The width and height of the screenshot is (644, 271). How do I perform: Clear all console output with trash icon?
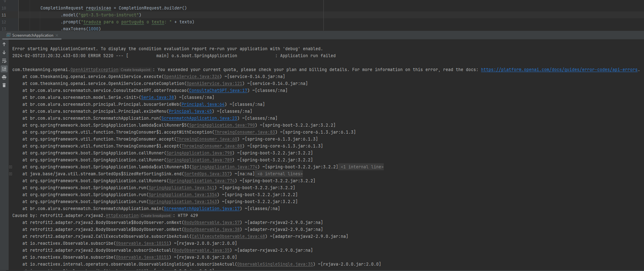click(x=4, y=85)
